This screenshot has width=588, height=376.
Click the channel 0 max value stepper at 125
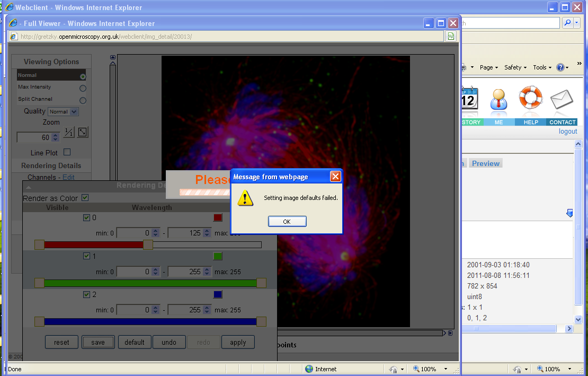tap(207, 233)
